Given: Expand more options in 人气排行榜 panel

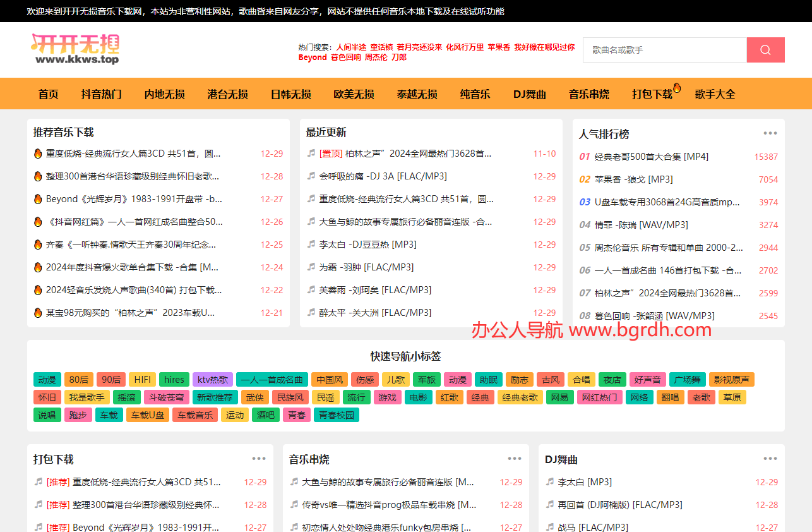Looking at the screenshot, I should (x=770, y=133).
